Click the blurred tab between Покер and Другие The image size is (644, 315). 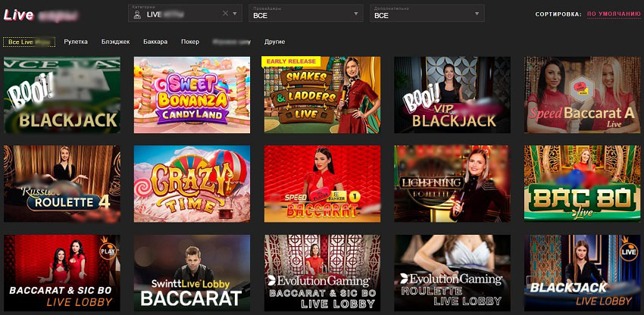coord(232,42)
